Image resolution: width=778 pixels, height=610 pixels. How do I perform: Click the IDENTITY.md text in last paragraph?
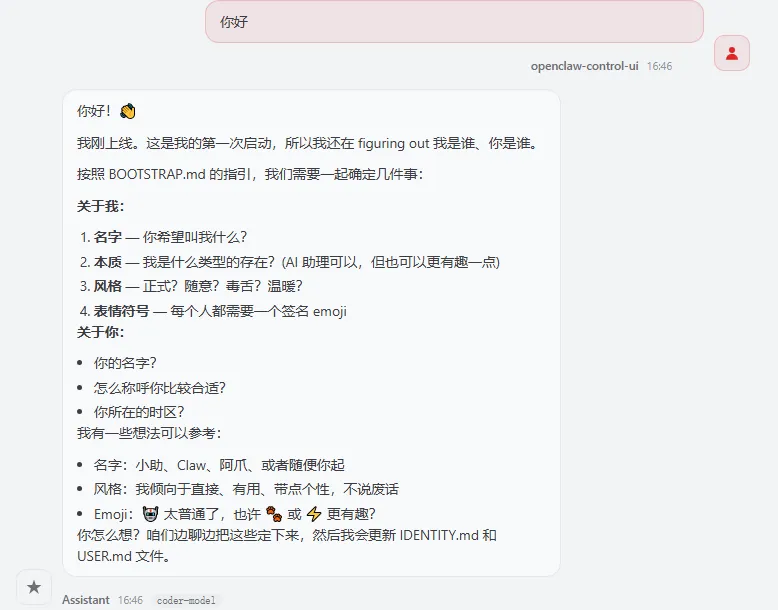click(439, 535)
